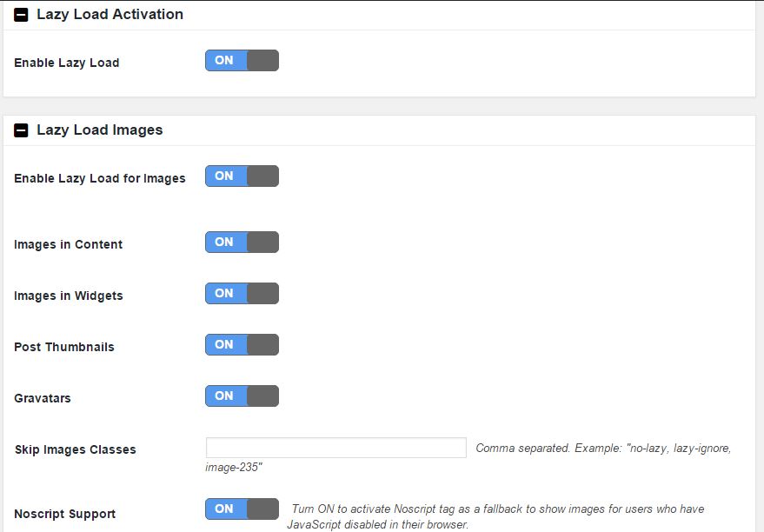Click the Lazy Load Images section heading
Screen dimensions: 764x532
click(x=102, y=129)
